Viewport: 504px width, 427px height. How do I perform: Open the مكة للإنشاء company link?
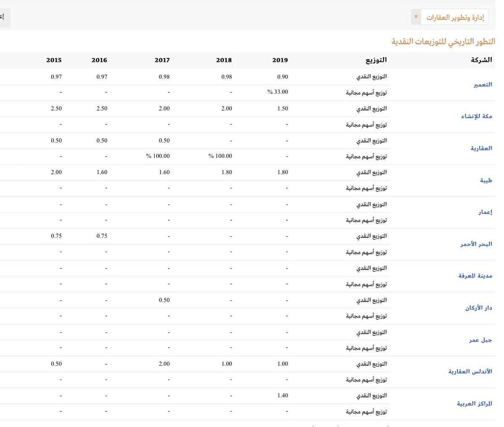(476, 116)
